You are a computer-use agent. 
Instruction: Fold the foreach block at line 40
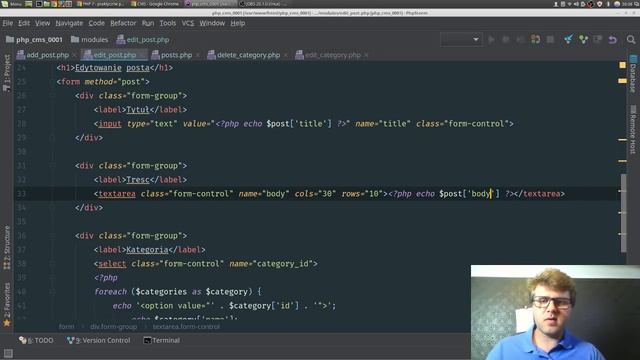pyautogui.click(x=52, y=291)
